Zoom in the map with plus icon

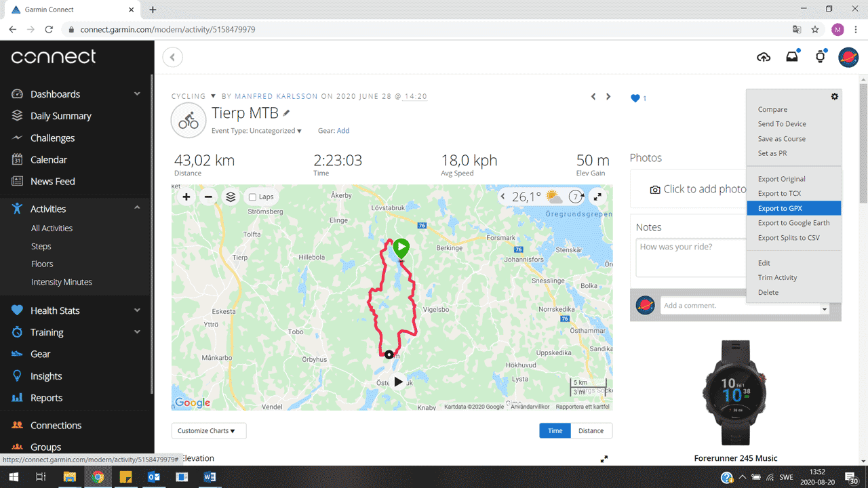[186, 197]
